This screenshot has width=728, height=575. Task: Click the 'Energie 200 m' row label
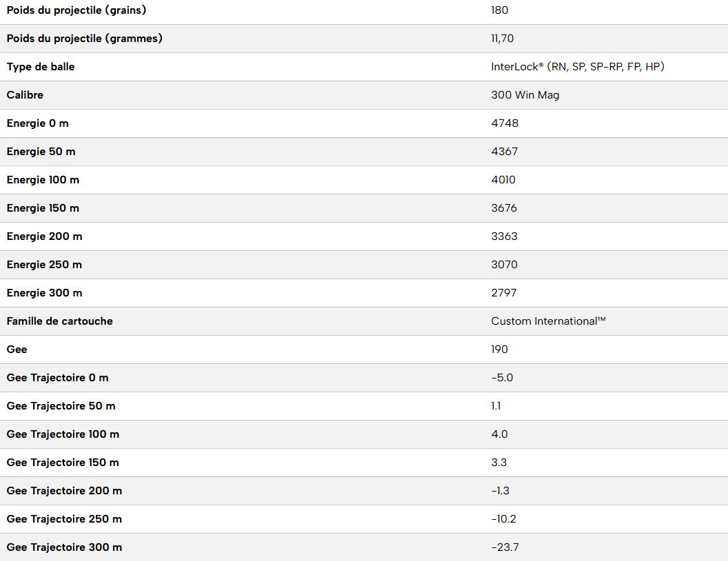coord(44,236)
